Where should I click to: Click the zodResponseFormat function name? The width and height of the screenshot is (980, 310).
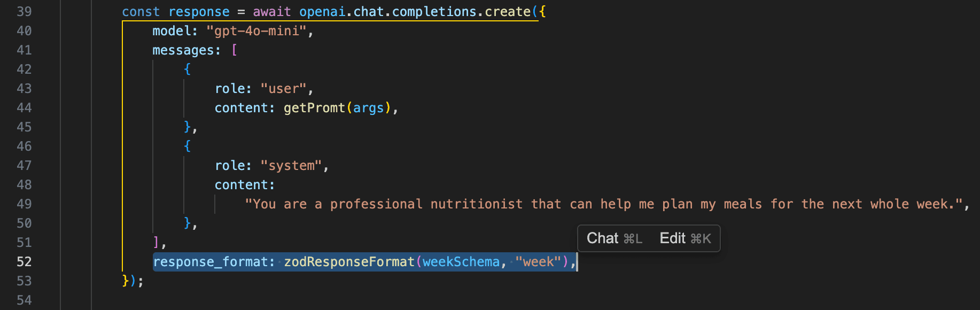349,262
